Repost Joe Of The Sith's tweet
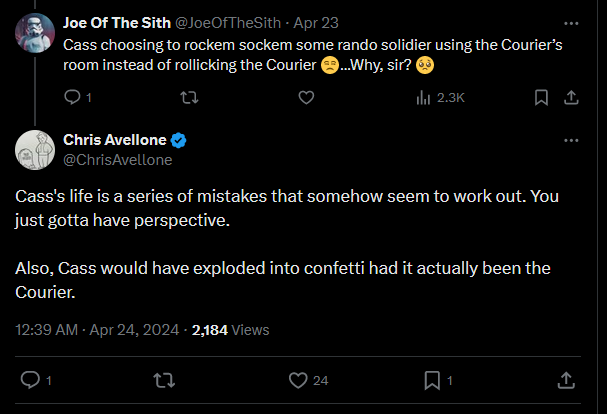This screenshot has height=414, width=607. (185, 97)
